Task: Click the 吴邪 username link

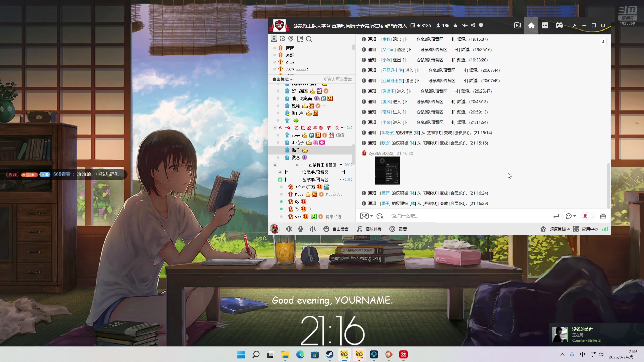Action: (x=385, y=193)
